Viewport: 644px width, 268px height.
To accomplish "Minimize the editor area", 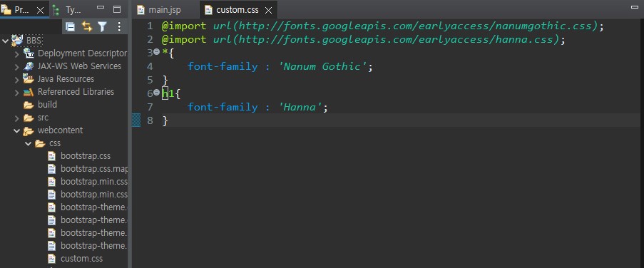I will (635, 7).
